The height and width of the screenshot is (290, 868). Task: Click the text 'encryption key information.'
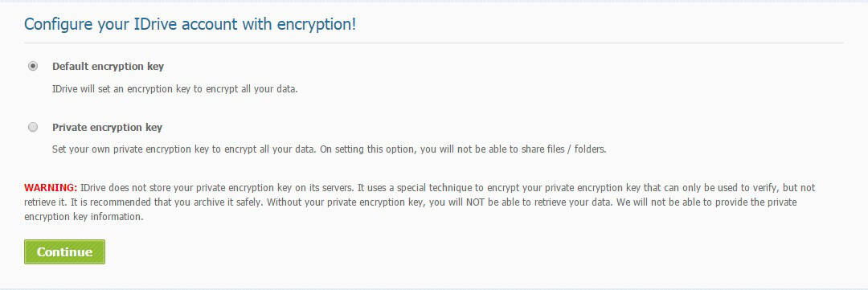coord(84,217)
